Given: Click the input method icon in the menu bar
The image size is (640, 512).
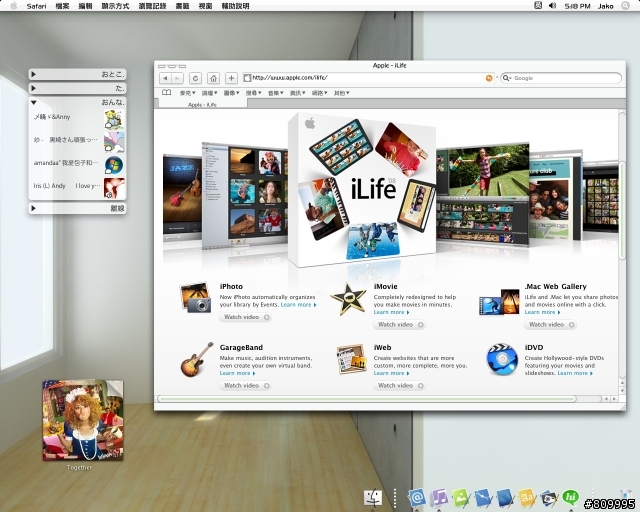Looking at the screenshot, I should click(x=538, y=6).
